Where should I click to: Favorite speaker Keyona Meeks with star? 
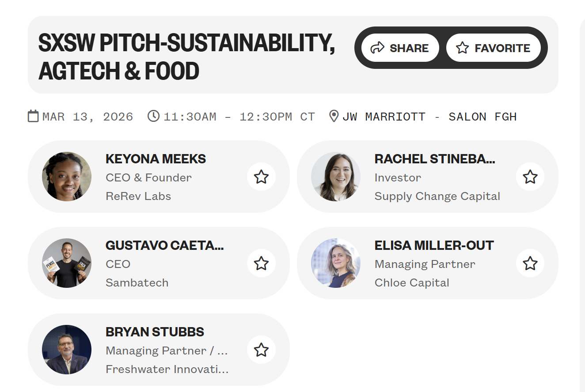pyautogui.click(x=261, y=177)
